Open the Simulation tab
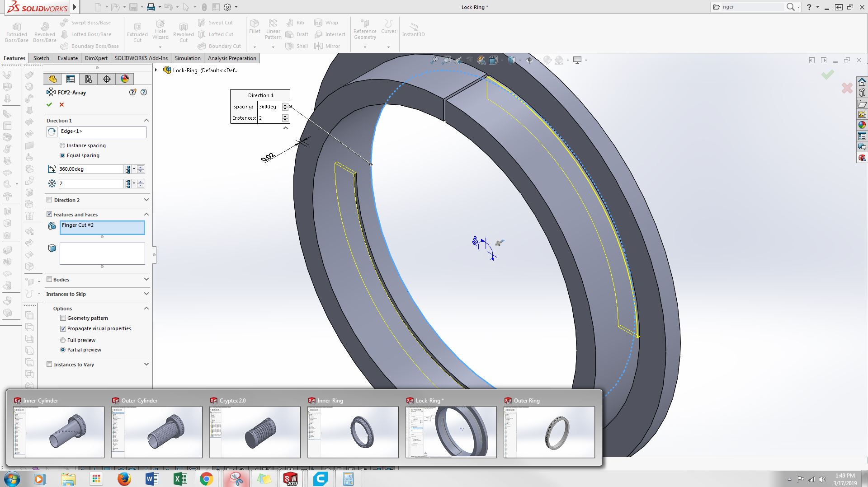The image size is (868, 487). (188, 58)
